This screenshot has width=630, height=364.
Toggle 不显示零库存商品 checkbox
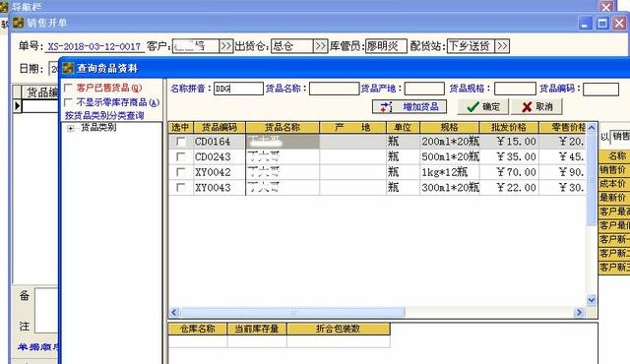pyautogui.click(x=68, y=102)
